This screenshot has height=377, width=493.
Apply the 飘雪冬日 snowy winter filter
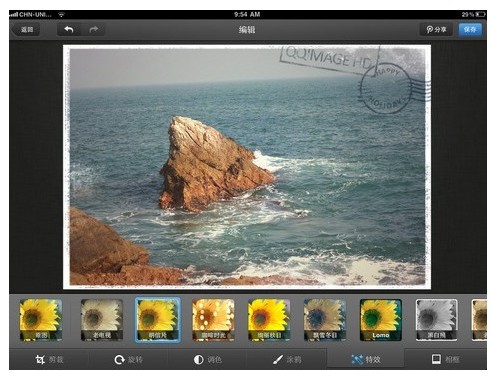click(x=325, y=320)
